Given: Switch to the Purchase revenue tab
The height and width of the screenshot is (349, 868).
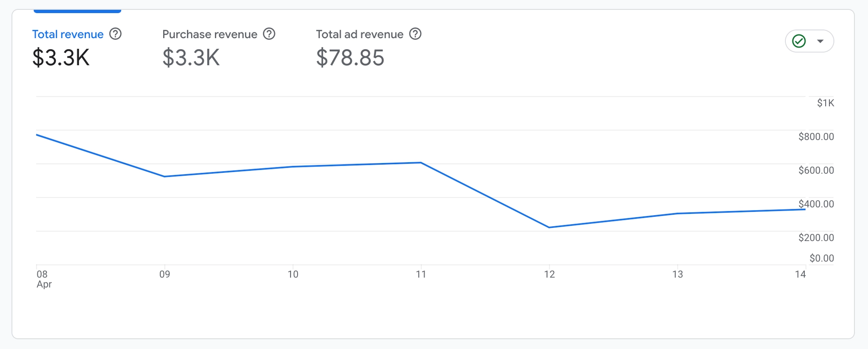Looking at the screenshot, I should click(210, 34).
